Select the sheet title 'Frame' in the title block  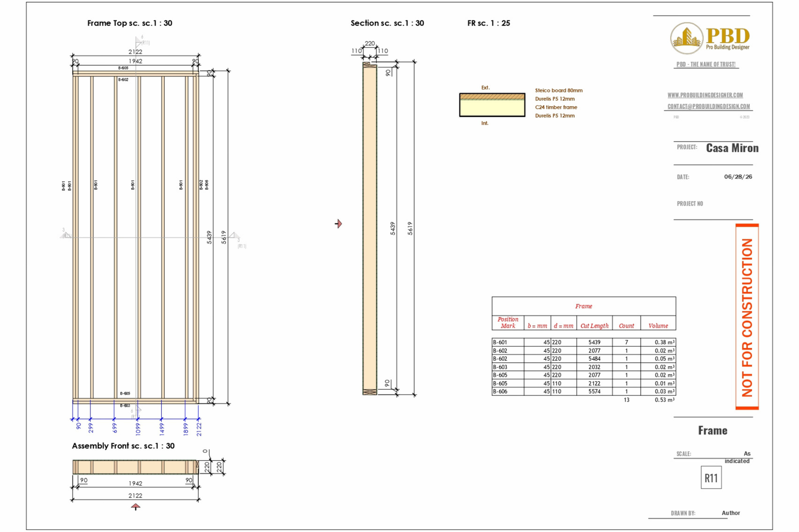click(713, 430)
